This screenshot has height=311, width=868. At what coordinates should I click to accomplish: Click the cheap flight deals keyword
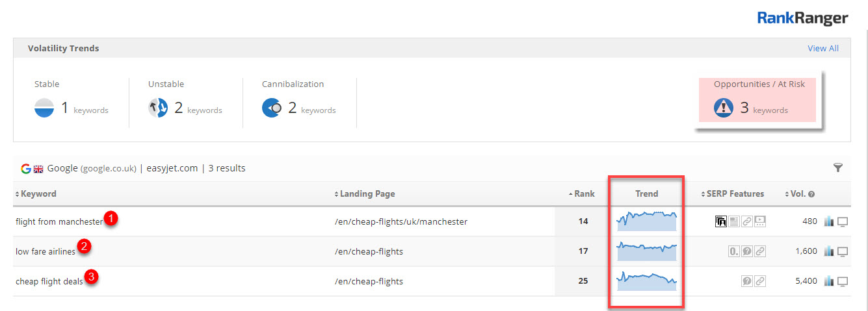49,281
